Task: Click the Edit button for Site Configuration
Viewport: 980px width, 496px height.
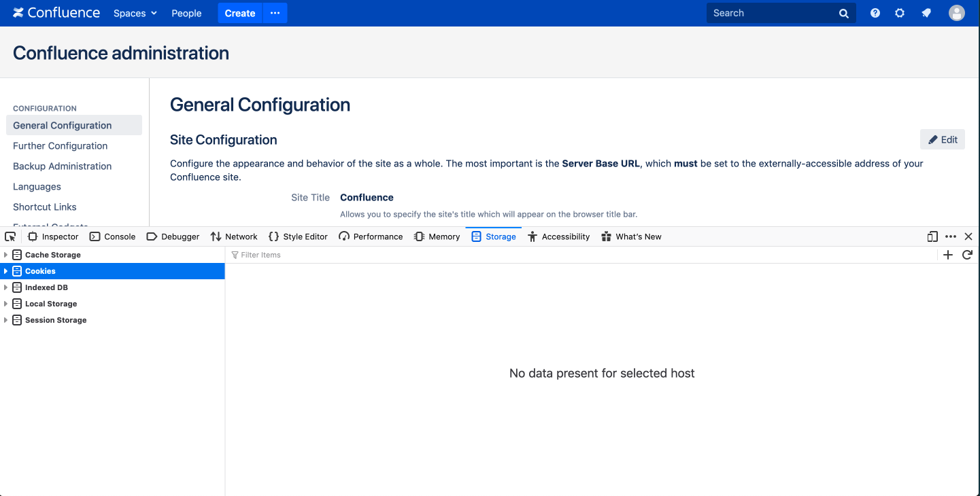Action: [x=943, y=139]
